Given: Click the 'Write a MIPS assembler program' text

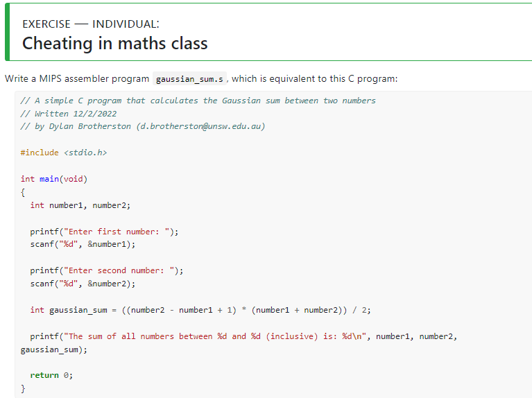Looking at the screenshot, I should (77, 79).
